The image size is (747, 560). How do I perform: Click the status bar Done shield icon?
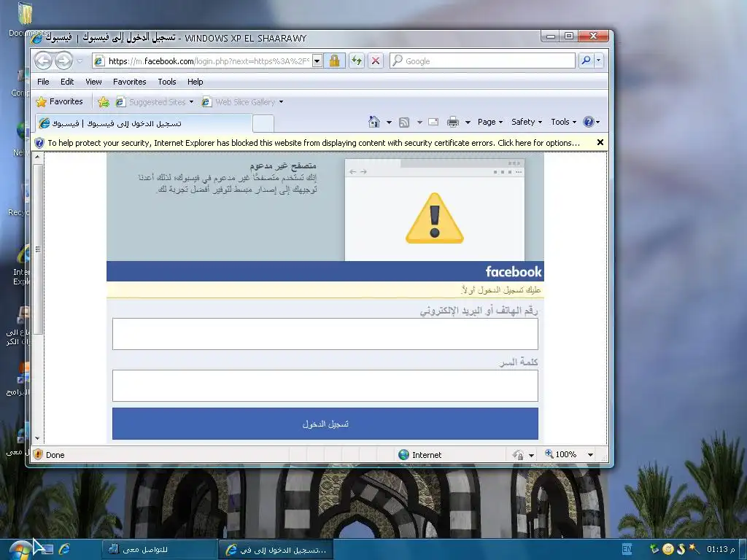pos(38,455)
